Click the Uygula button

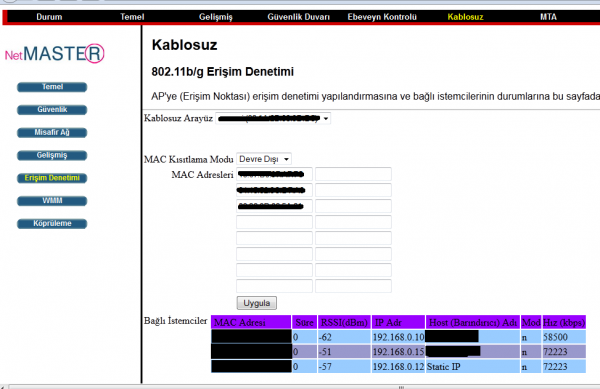257,303
